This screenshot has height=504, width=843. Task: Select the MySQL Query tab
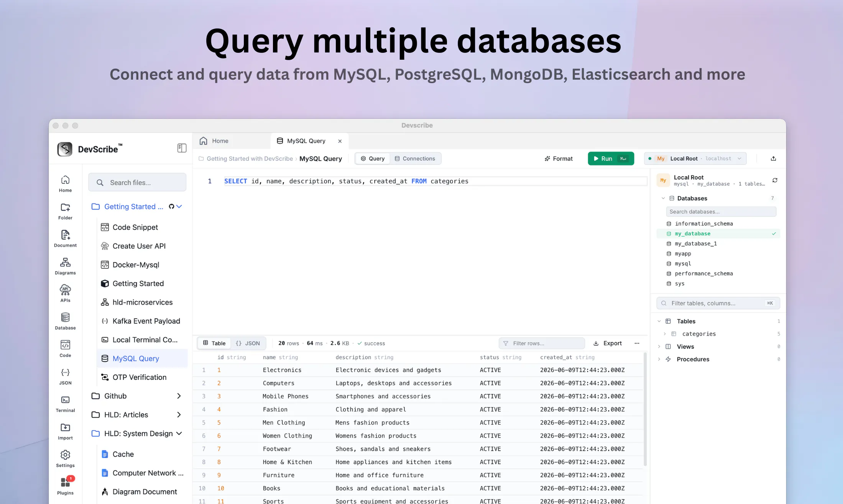pos(310,141)
